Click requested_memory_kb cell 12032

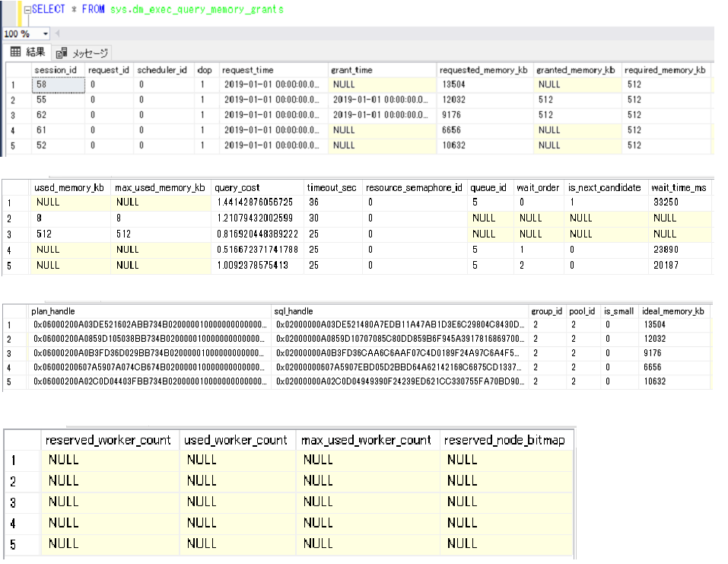point(485,100)
